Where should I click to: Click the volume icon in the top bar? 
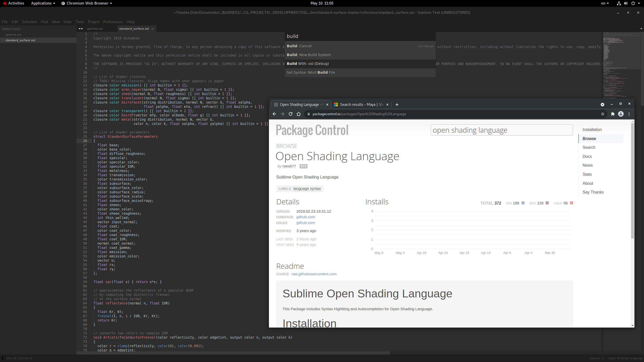point(626,3)
